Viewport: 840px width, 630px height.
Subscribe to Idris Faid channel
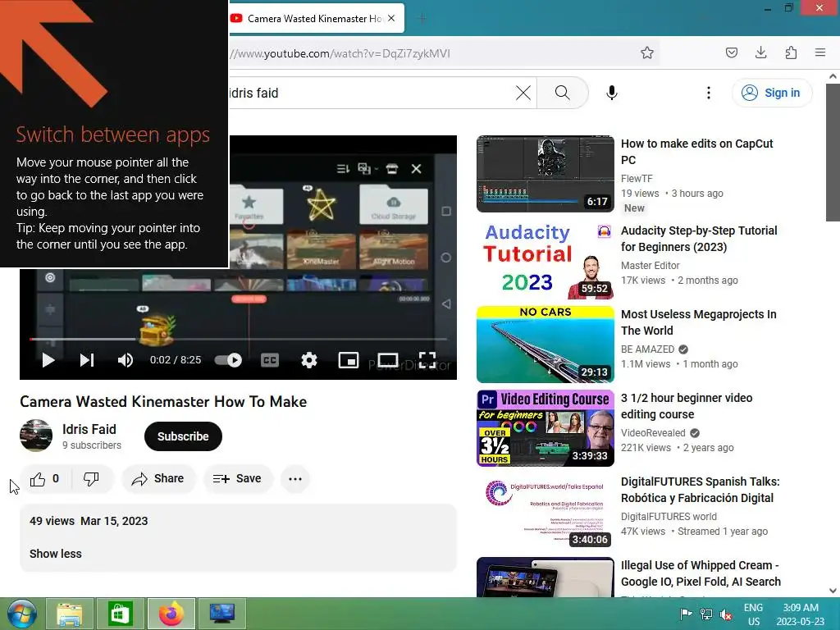coord(183,436)
